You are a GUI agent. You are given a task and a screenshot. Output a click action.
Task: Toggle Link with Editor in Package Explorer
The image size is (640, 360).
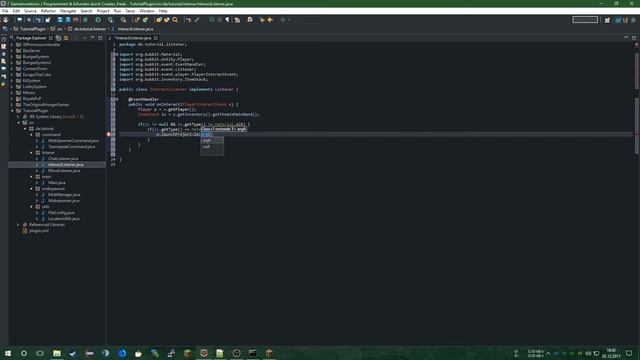(x=66, y=38)
